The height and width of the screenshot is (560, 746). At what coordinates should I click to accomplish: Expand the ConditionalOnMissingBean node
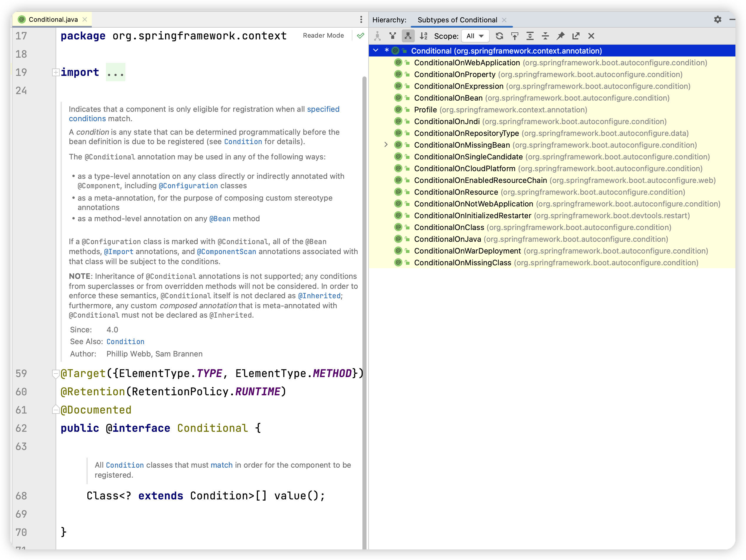tap(386, 145)
